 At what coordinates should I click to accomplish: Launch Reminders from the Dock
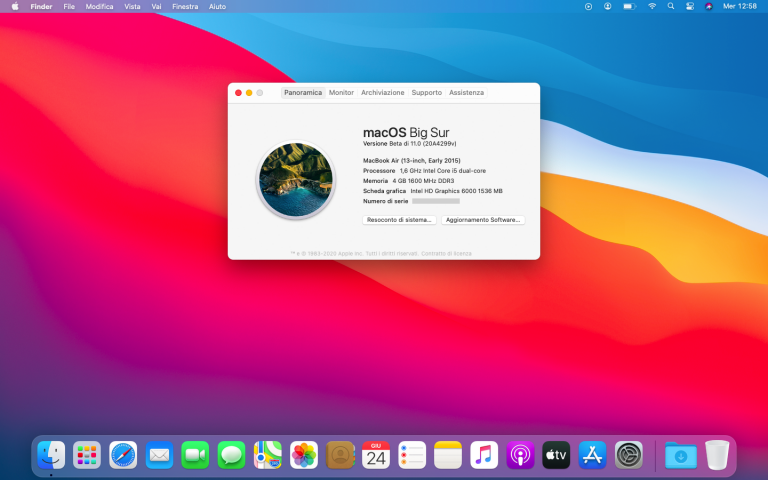click(412, 455)
